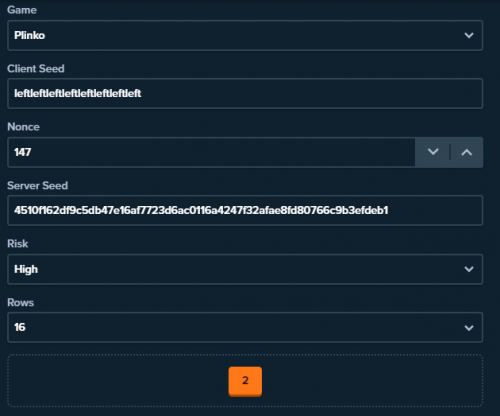Click the orange result tile labeled 2

tap(245, 381)
